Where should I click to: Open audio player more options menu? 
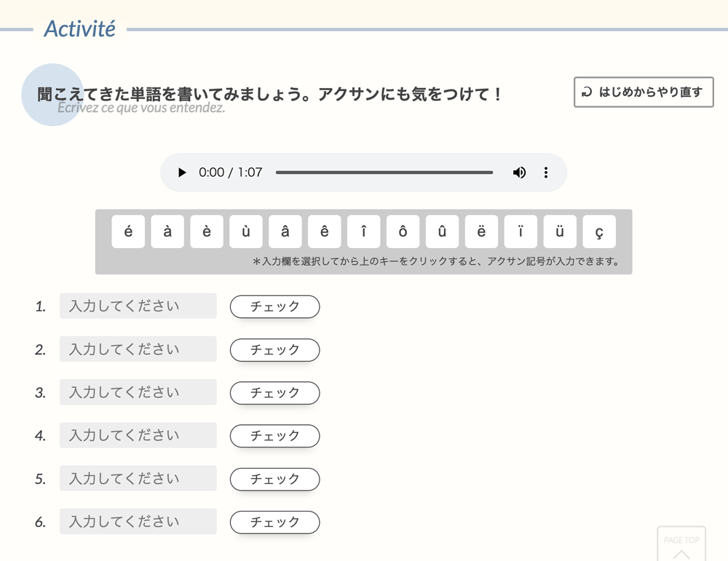point(546,172)
